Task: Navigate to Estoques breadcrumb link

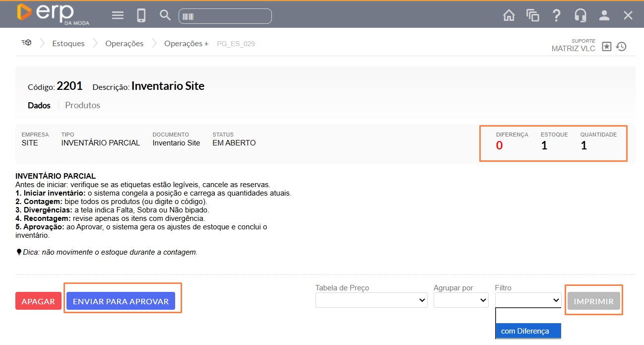Action: (x=68, y=44)
